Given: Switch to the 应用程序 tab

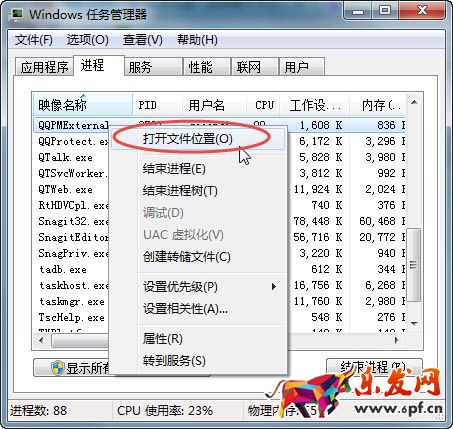Looking at the screenshot, I should tap(44, 67).
